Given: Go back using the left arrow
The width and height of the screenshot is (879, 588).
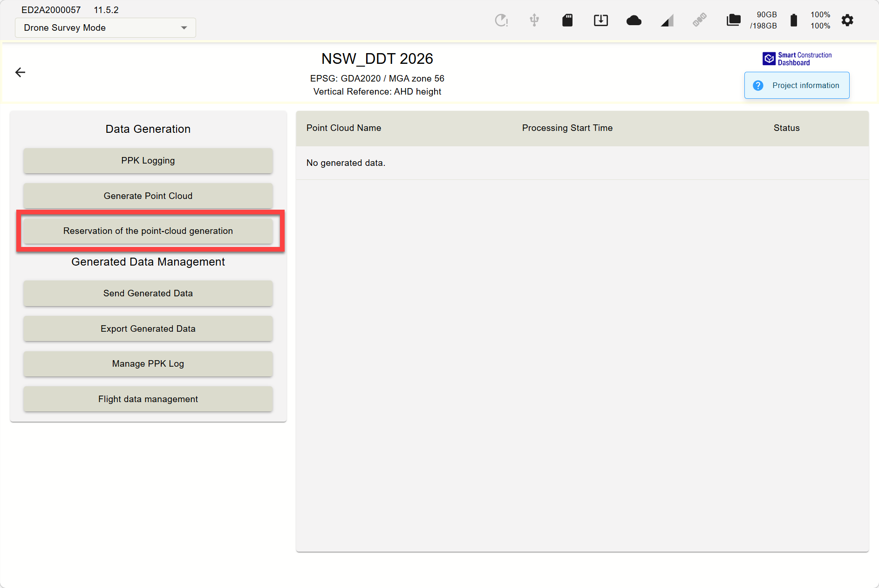Looking at the screenshot, I should tap(20, 72).
